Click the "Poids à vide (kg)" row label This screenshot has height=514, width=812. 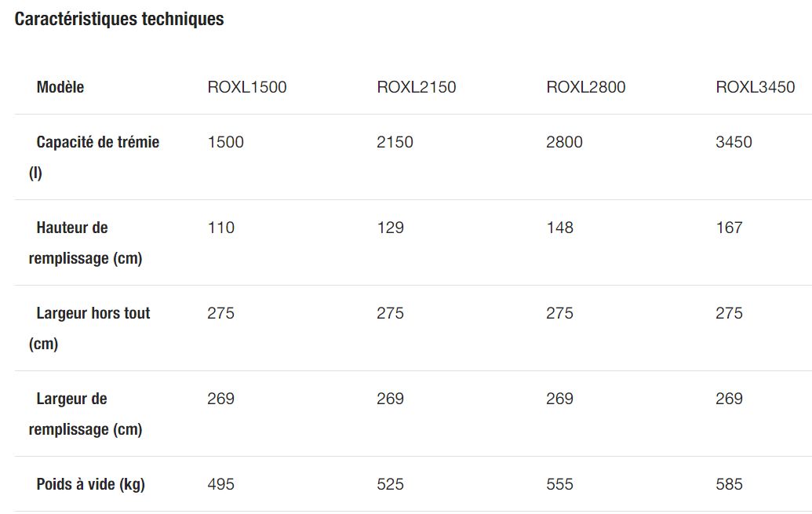click(x=90, y=484)
